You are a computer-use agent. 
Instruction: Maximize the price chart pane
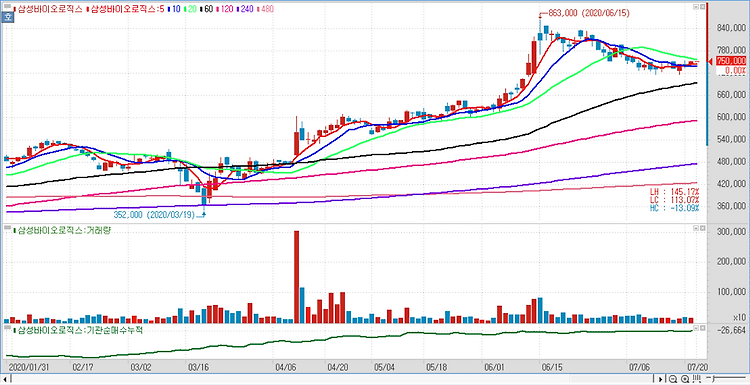695,7
